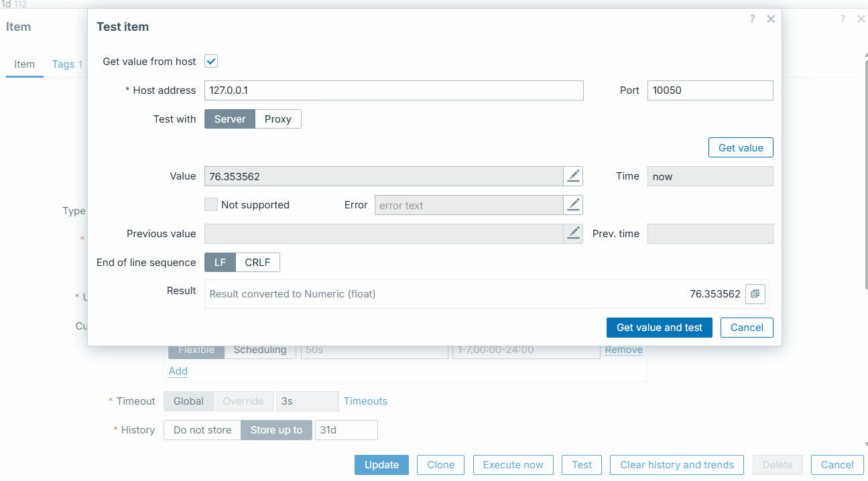Click the pencil icon beside Previous value field
868x481 pixels.
[x=573, y=234]
